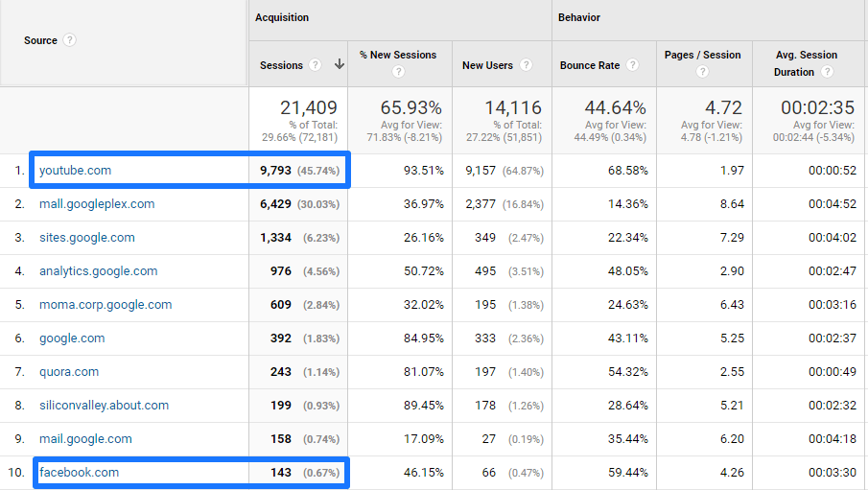Screen dimensions: 868x490
Task: Open the google.com source link
Action: tap(72, 338)
